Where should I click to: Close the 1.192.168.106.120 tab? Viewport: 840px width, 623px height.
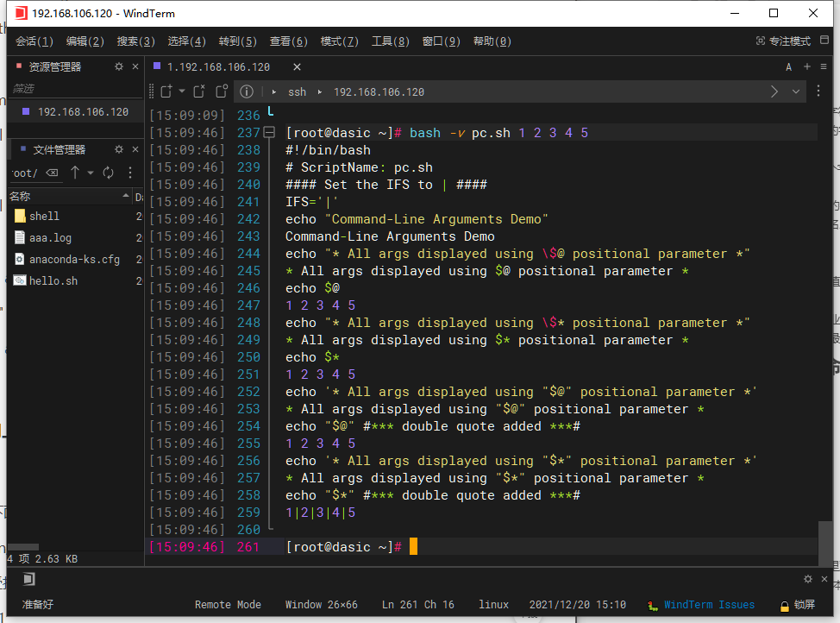297,67
